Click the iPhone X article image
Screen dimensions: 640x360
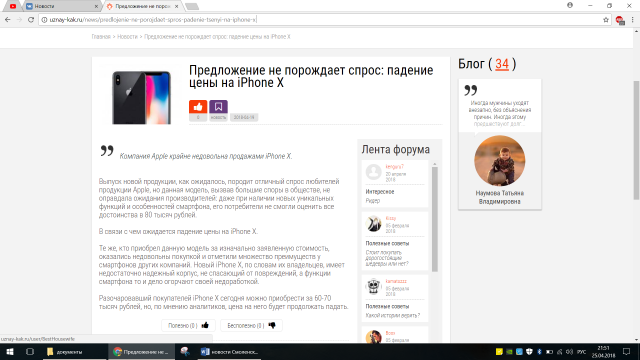point(142,98)
